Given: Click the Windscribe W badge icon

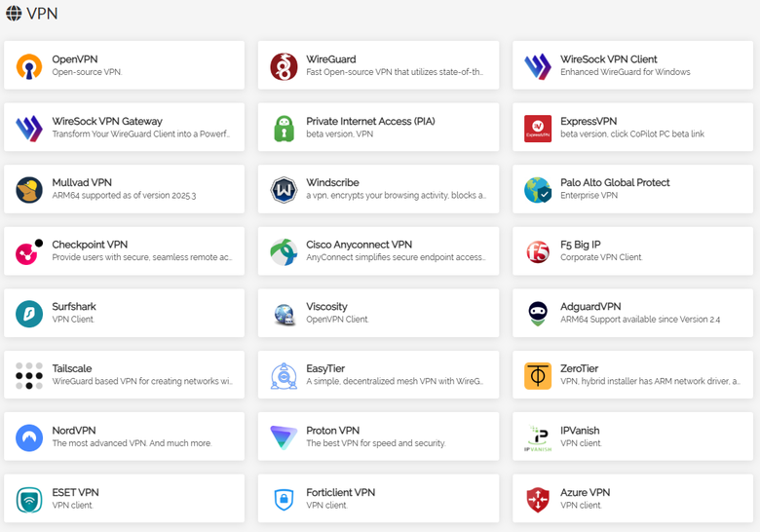Looking at the screenshot, I should pyautogui.click(x=284, y=190).
